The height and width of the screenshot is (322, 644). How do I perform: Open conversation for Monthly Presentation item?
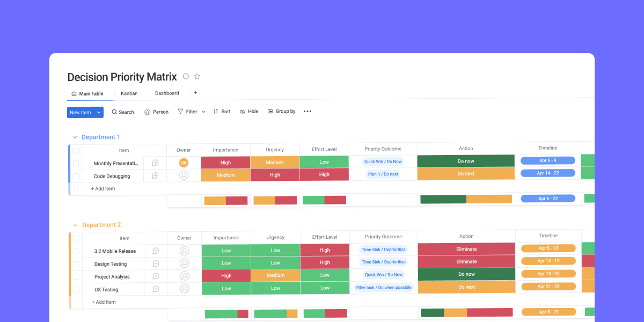pos(155,163)
